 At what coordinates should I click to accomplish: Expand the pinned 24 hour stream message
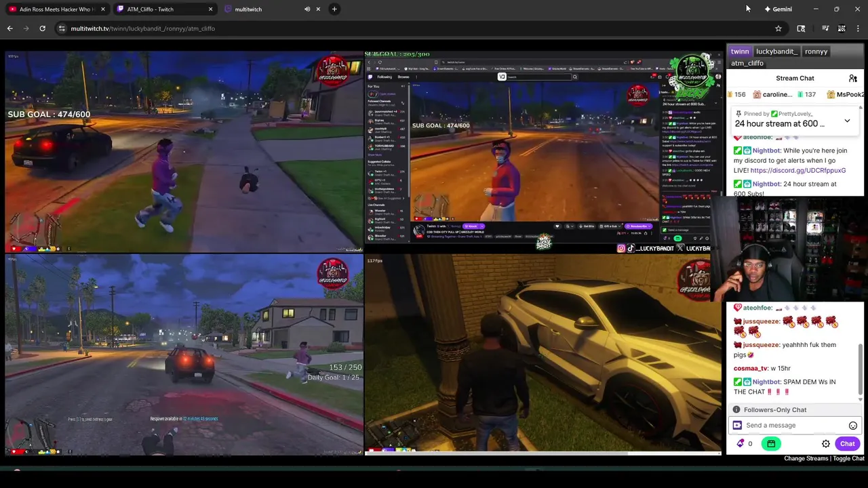pos(847,121)
